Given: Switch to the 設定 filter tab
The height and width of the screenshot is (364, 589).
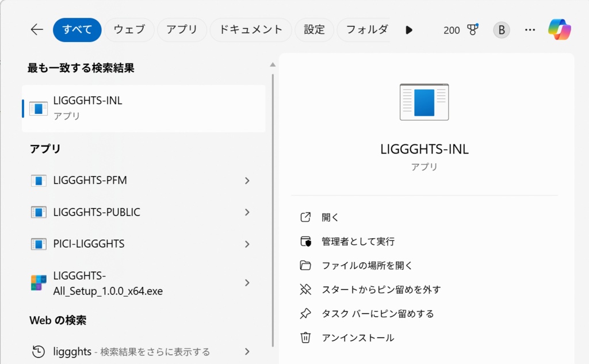Looking at the screenshot, I should (315, 29).
